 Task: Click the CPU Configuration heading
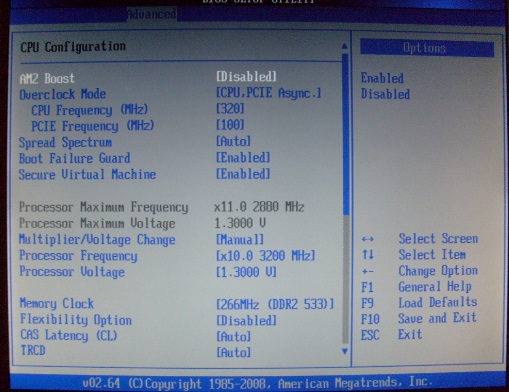pos(73,47)
